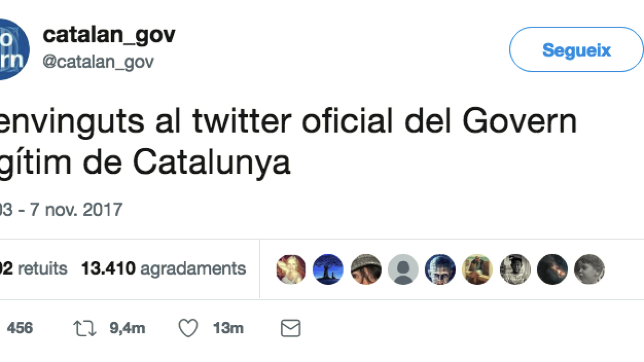The width and height of the screenshot is (644, 362).
Task: Open the @catalan_gov handle link
Action: point(98,62)
